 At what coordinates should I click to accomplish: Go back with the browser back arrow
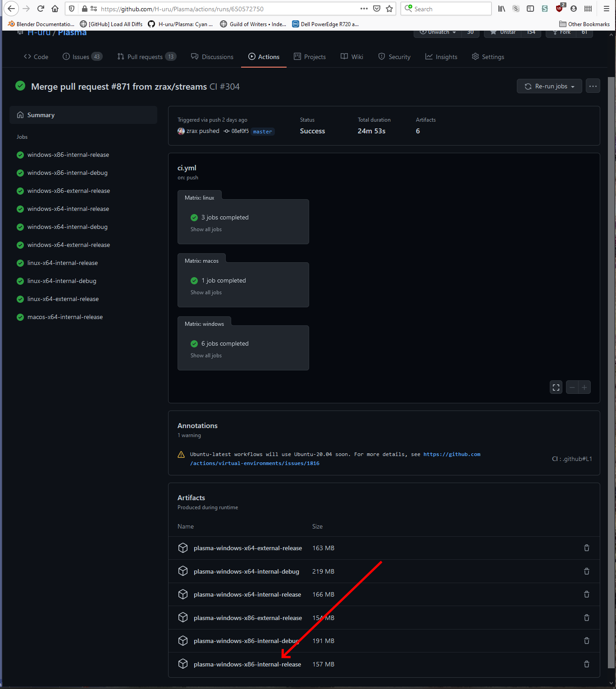pos(11,9)
